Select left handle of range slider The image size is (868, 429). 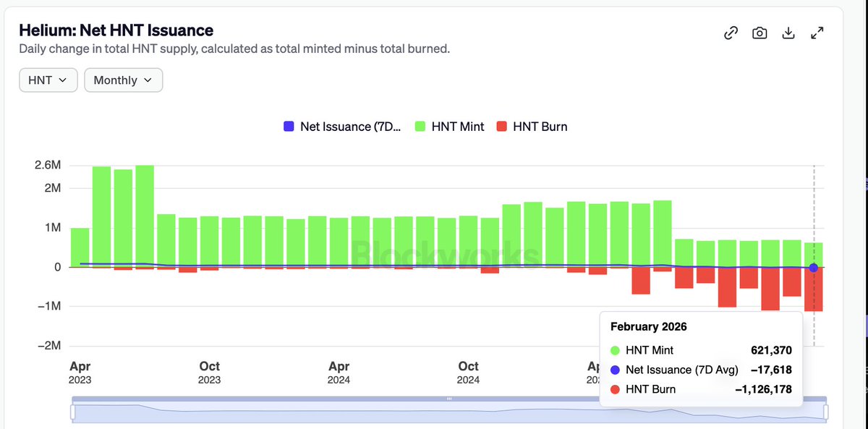72,412
